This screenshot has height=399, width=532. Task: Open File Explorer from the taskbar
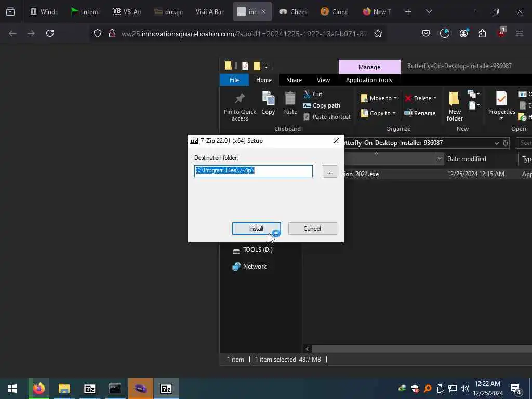click(x=64, y=389)
